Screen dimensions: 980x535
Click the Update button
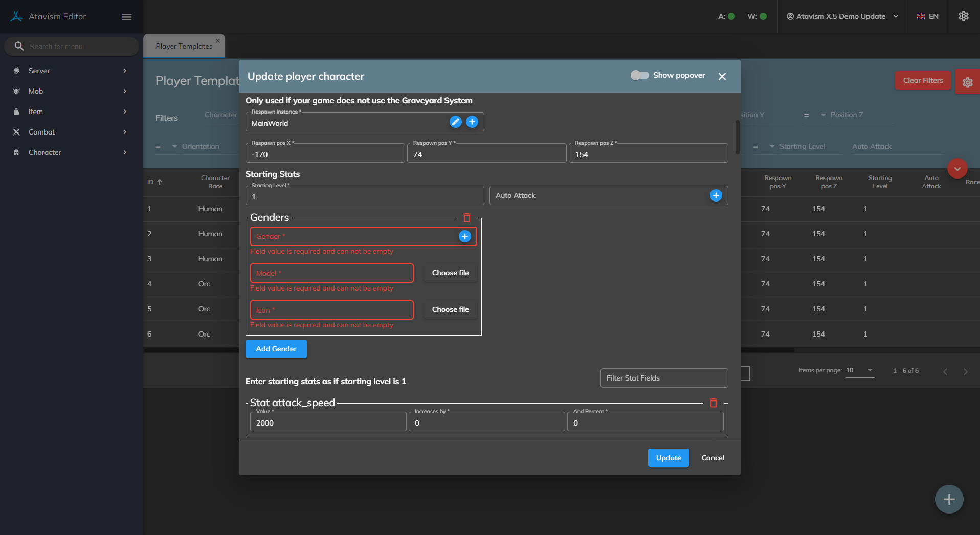668,458
